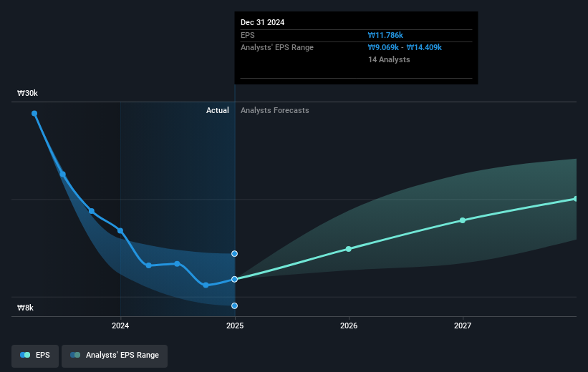Click the '₩8k' y-axis label
588x372 pixels.
click(x=25, y=308)
